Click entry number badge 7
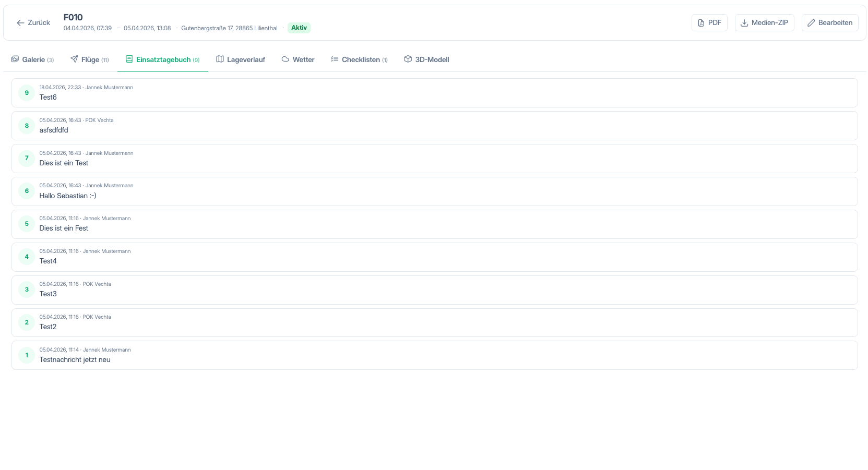The height and width of the screenshot is (470, 868). tap(27, 158)
